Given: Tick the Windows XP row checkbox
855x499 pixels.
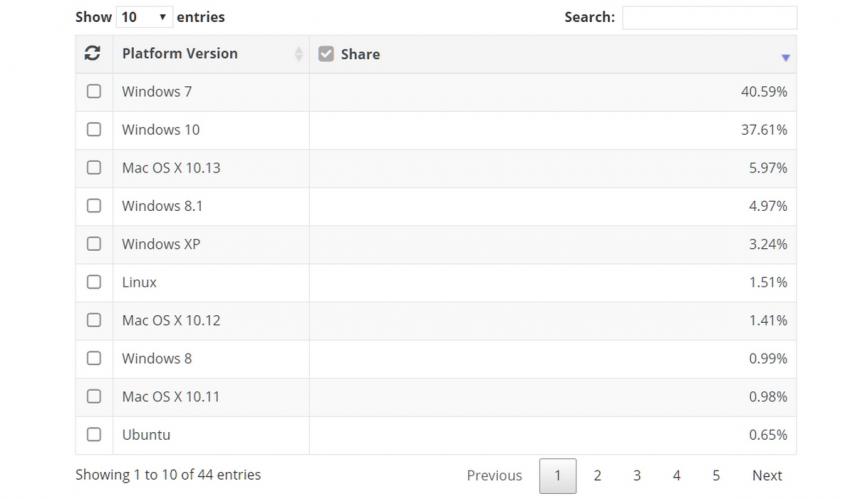Looking at the screenshot, I should point(94,244).
